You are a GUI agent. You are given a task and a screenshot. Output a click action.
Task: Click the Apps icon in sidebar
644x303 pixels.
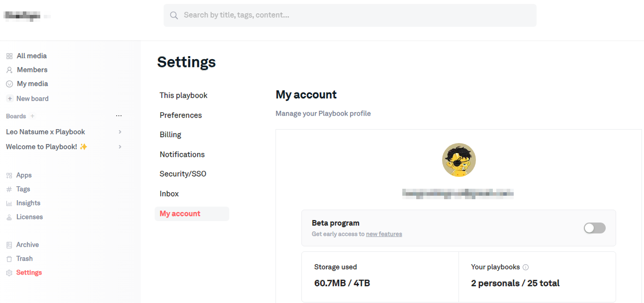(x=9, y=175)
